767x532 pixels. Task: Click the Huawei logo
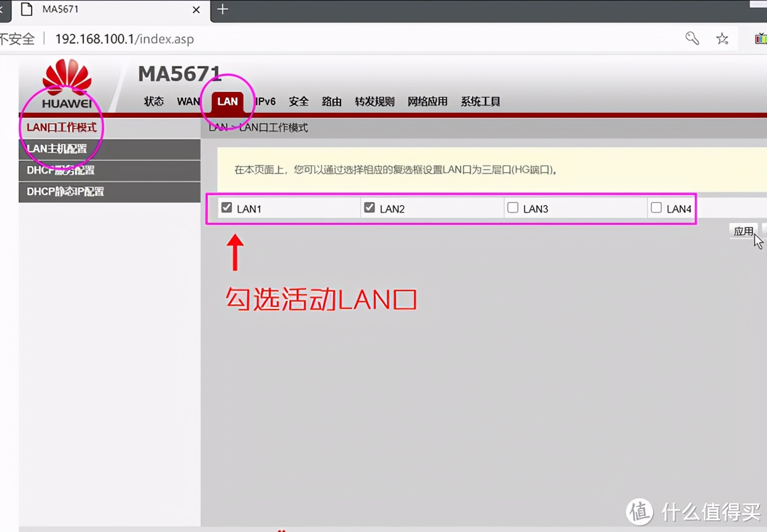point(67,83)
